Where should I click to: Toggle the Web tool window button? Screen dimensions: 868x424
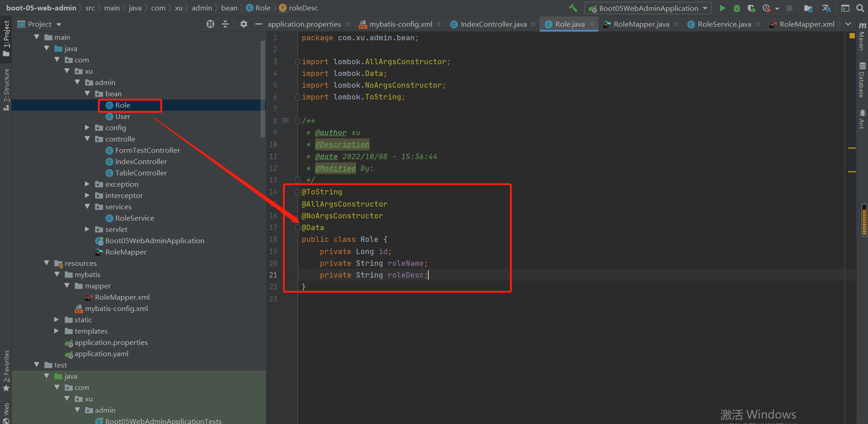pos(6,412)
